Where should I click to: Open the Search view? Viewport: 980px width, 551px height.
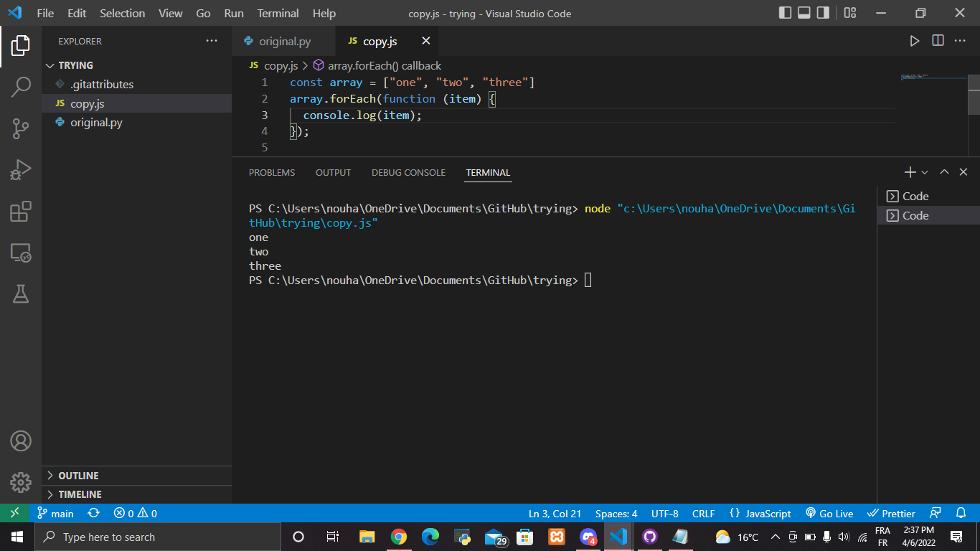(21, 85)
